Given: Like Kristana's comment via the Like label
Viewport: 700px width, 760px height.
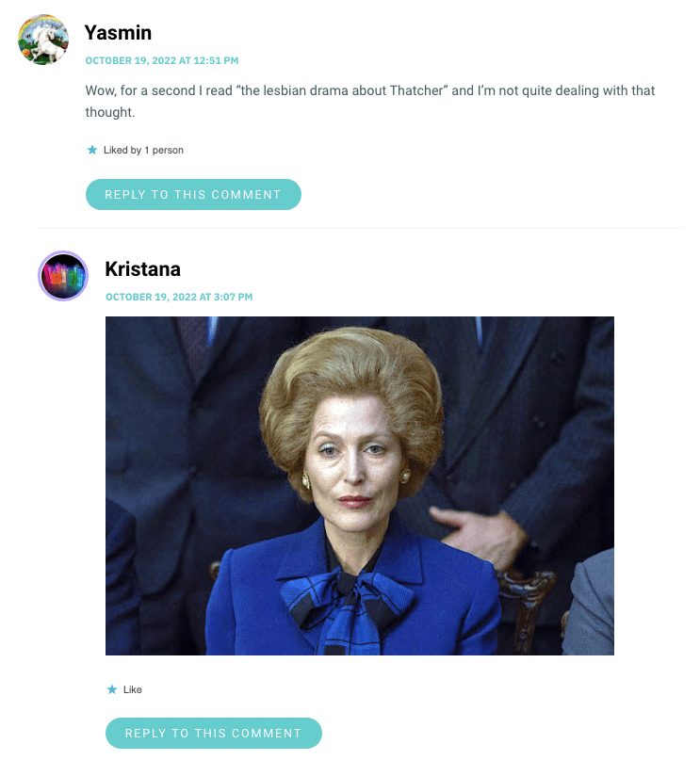Looking at the screenshot, I should pos(133,689).
